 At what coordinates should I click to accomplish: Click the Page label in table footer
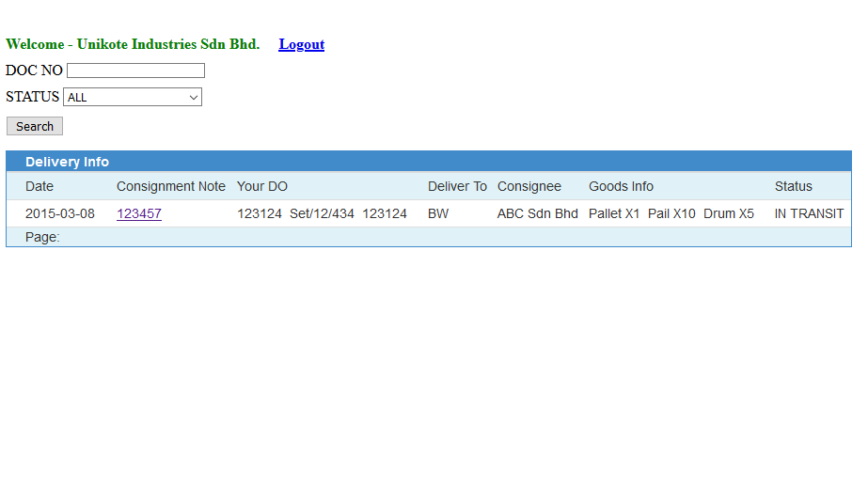[42, 237]
